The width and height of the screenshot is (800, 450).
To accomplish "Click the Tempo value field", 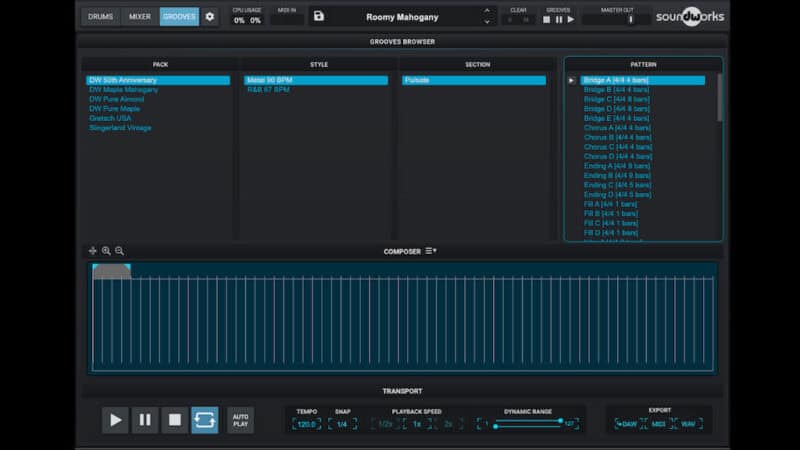I will [307, 424].
